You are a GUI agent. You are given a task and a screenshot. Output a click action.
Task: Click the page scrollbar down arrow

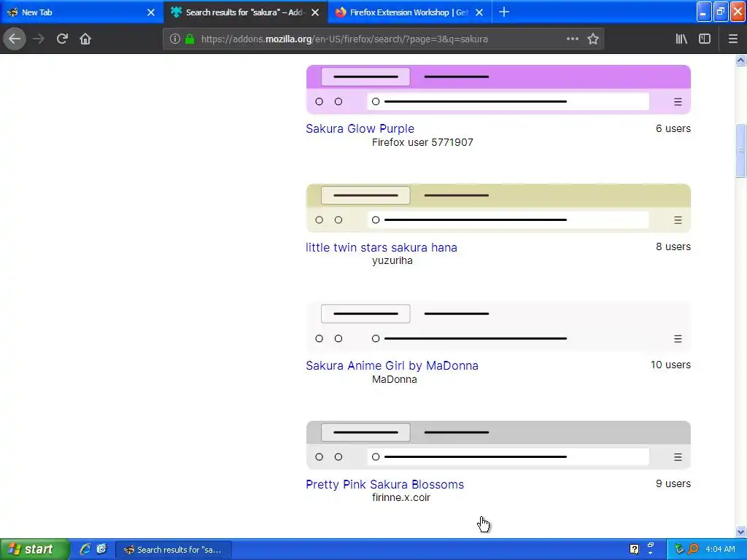[x=740, y=532]
